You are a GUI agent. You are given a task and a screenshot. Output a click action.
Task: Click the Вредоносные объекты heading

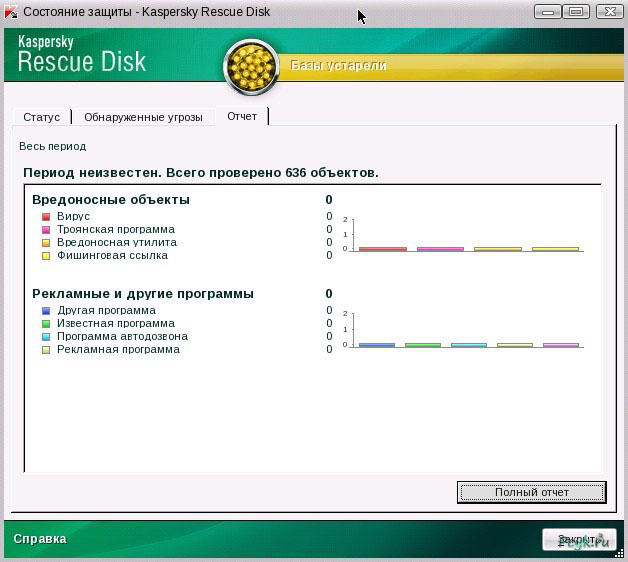(x=111, y=199)
